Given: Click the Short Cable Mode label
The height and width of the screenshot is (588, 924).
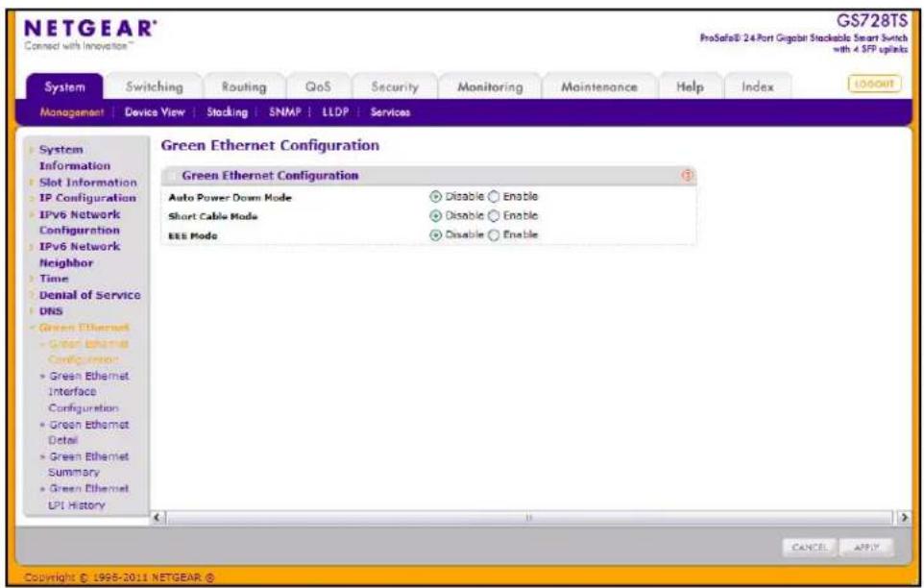Looking at the screenshot, I should [x=212, y=216].
